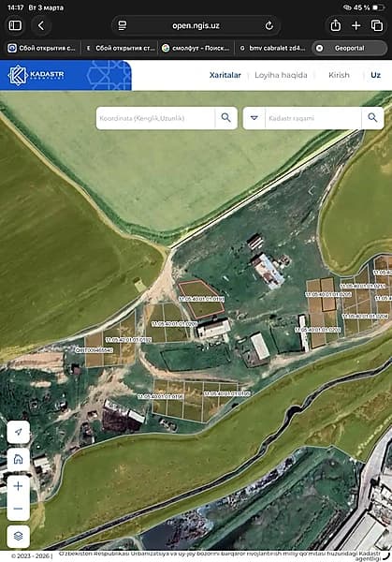The width and height of the screenshot is (392, 562).
Task: Open Loyiha haqida menu item
Action: (x=281, y=75)
